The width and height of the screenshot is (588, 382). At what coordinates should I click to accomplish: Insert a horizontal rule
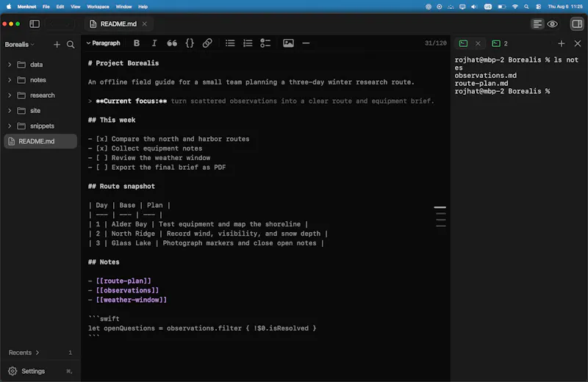click(306, 43)
